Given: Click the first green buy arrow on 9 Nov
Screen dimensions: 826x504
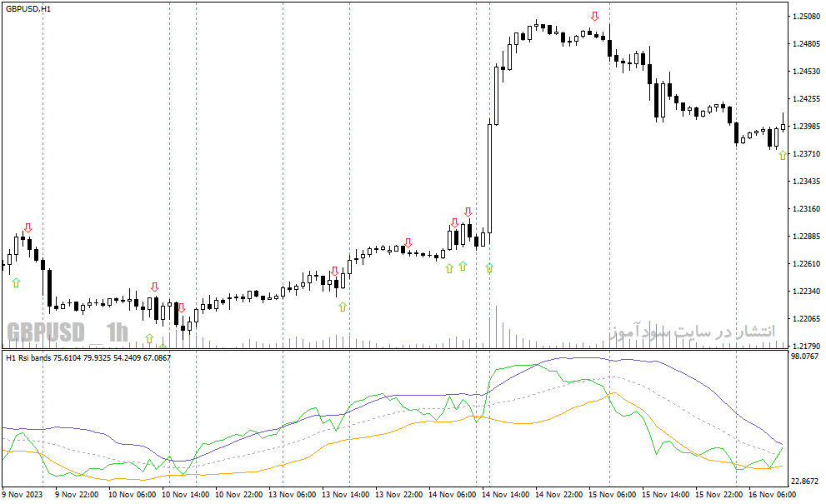Looking at the screenshot, I should pos(16,282).
